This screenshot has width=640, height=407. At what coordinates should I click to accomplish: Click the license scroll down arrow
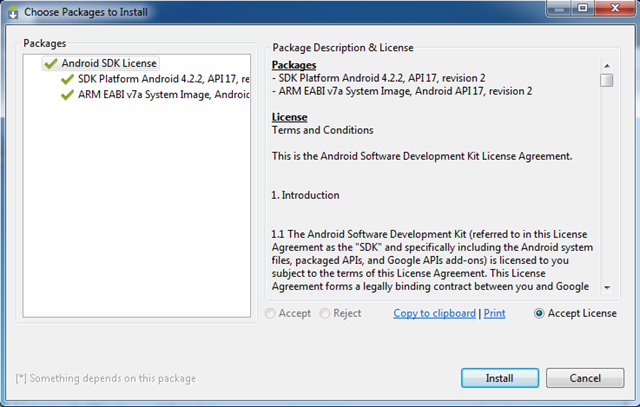607,287
